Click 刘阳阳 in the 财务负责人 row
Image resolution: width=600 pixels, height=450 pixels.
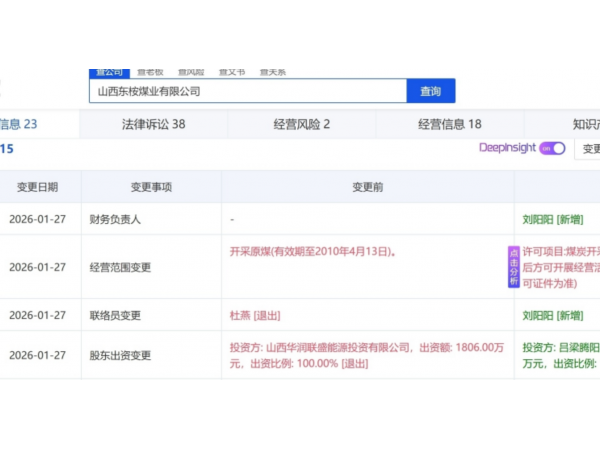[538, 218]
